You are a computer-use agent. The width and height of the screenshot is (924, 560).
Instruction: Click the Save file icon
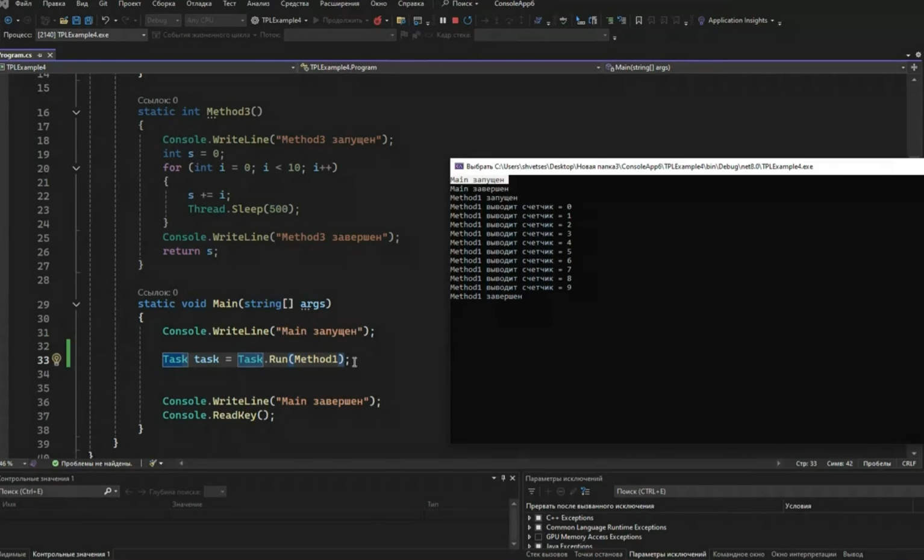[76, 20]
